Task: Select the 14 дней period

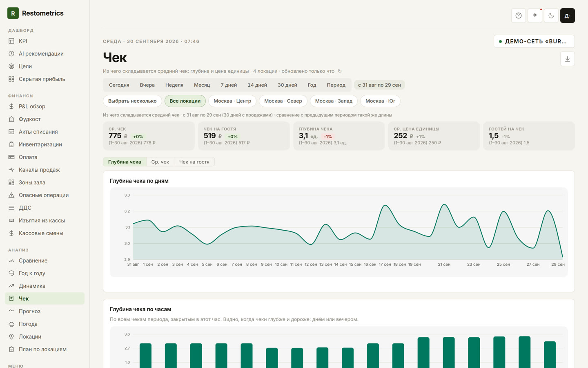Action: tap(257, 85)
